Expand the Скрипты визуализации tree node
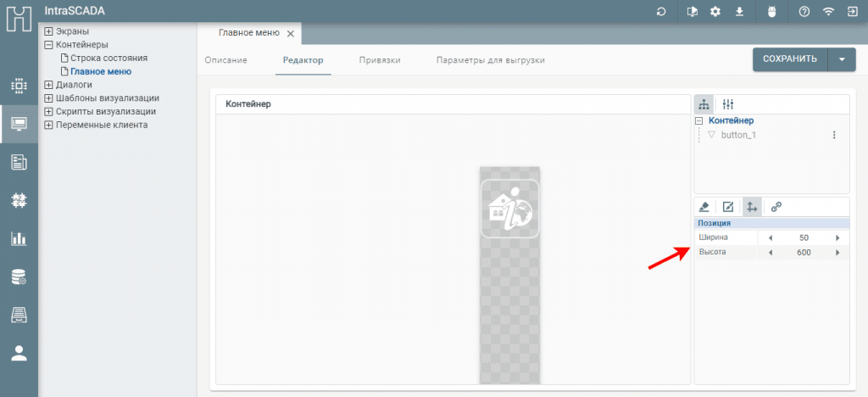Image resolution: width=868 pixels, height=397 pixels. [x=48, y=111]
